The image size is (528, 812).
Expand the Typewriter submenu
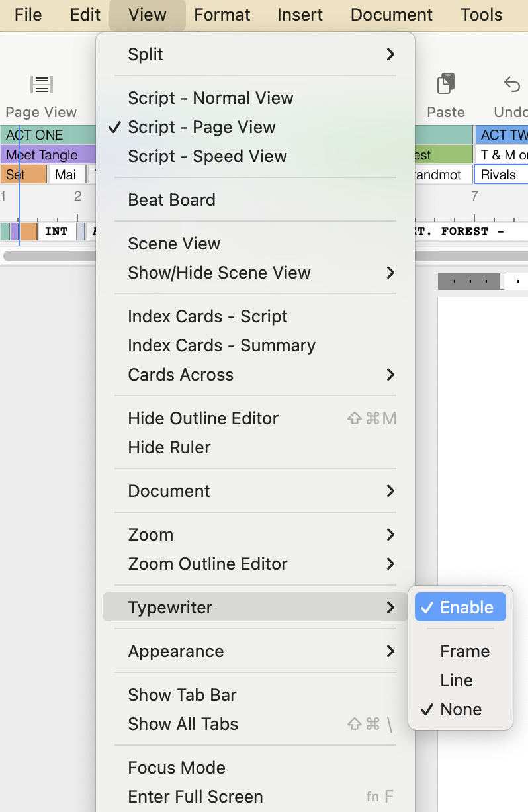pos(255,608)
